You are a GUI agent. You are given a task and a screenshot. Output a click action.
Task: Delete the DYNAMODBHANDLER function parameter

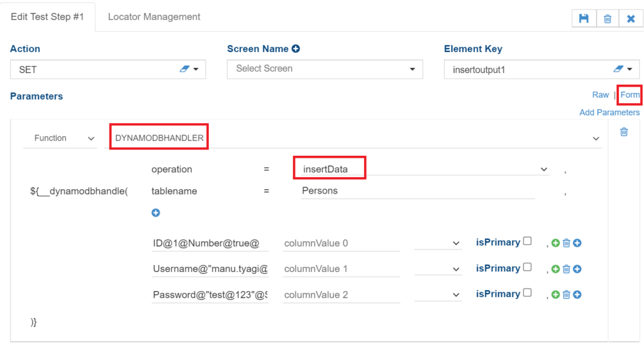tap(624, 132)
